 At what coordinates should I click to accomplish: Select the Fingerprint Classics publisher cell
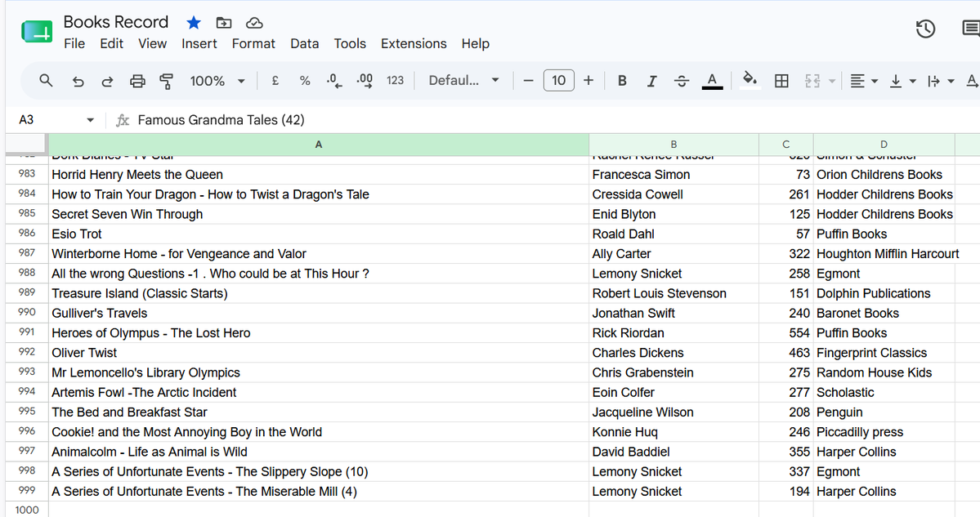[x=884, y=353]
